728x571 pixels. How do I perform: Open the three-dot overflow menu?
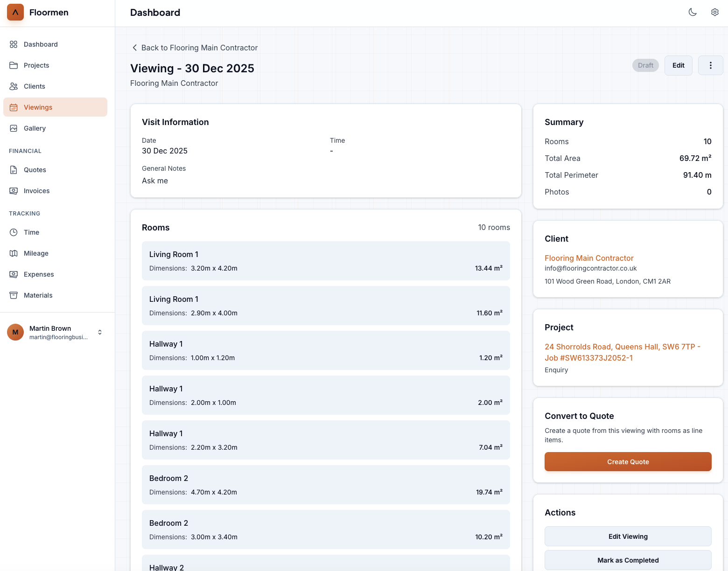point(710,65)
